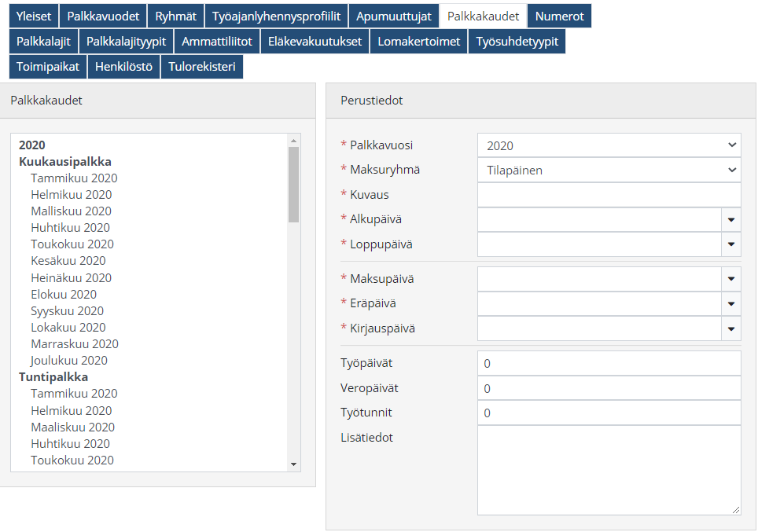Open the Alkupäivä date picker arrow
This screenshot has width=758, height=532.
(x=730, y=220)
